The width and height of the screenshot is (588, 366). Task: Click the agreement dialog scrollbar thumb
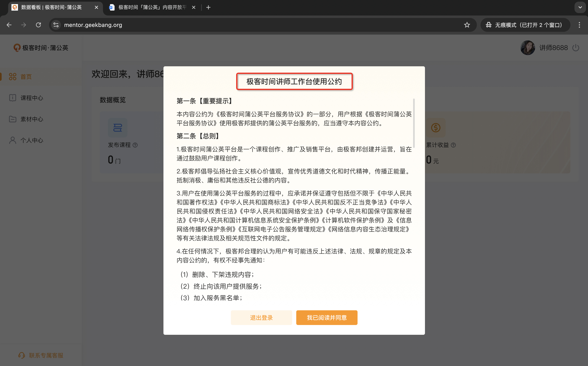click(x=414, y=123)
